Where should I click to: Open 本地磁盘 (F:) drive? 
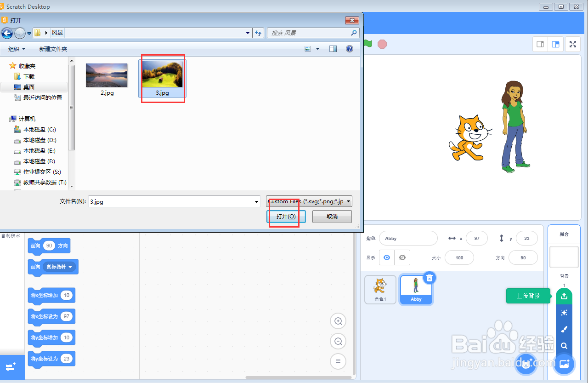tap(40, 161)
